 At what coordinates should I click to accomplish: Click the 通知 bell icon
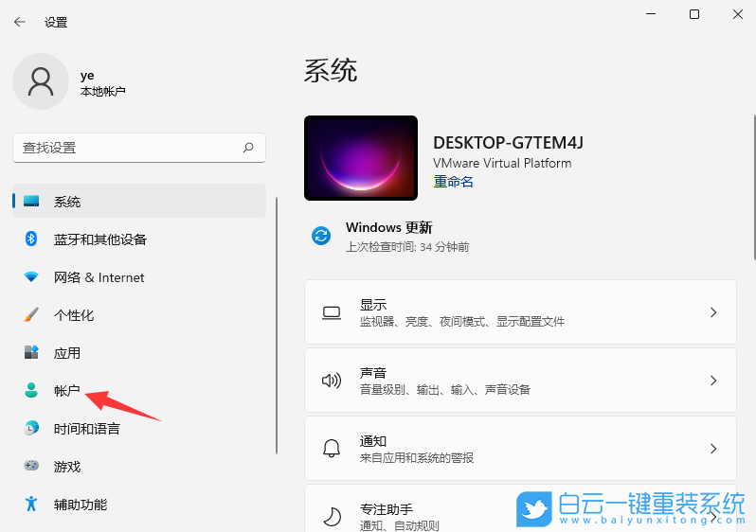(x=332, y=449)
